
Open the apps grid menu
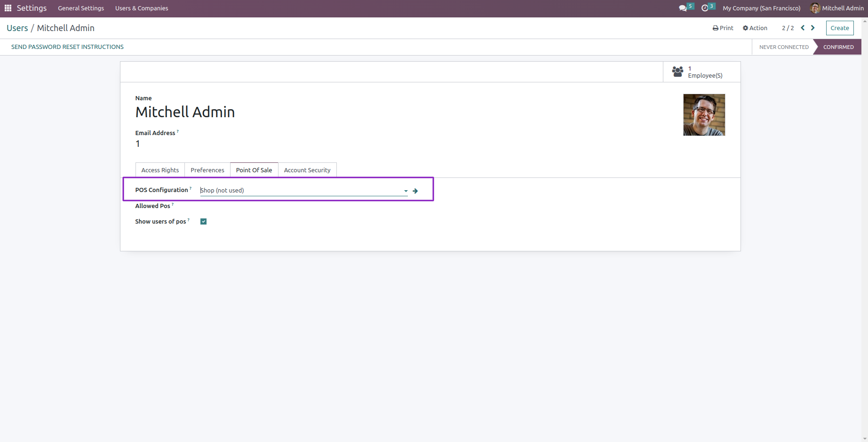click(8, 8)
